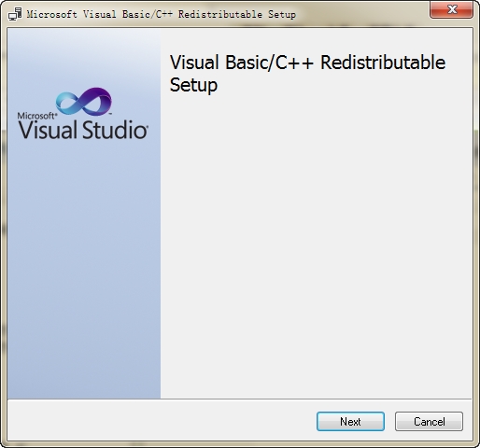Click the registered trademark symbol after Studio
The height and width of the screenshot is (448, 480).
point(146,126)
